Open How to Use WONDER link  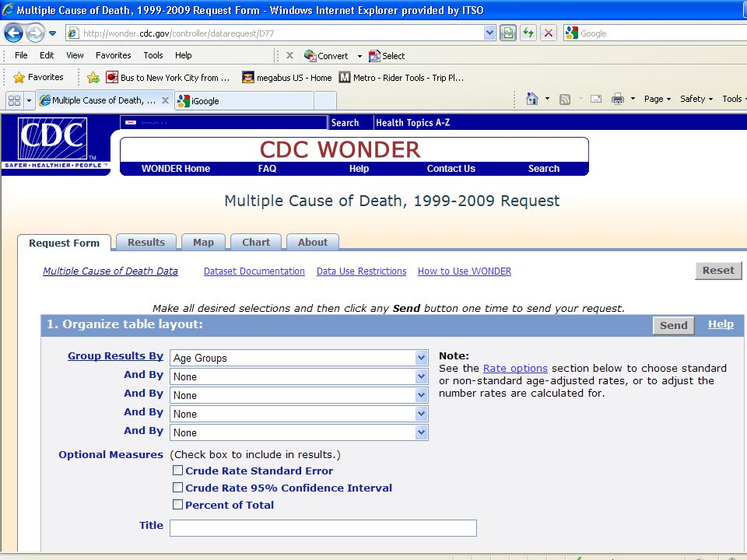point(465,271)
